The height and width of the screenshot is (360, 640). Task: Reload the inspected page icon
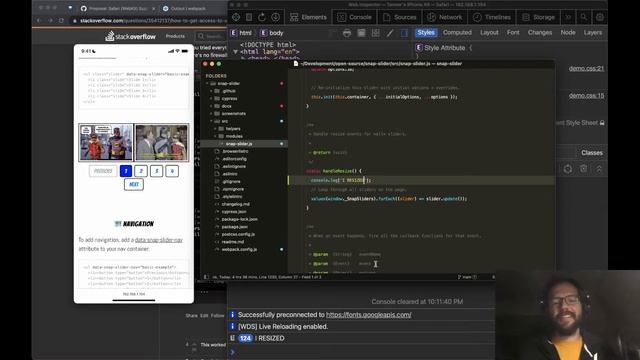click(262, 17)
